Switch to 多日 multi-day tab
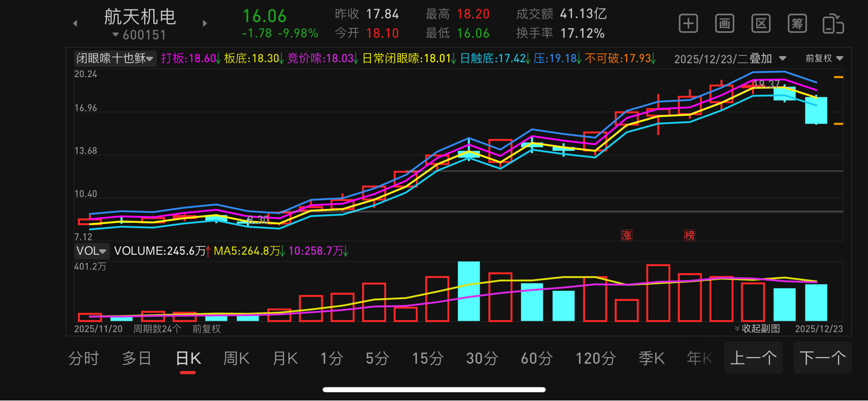868x401 pixels. [x=137, y=358]
